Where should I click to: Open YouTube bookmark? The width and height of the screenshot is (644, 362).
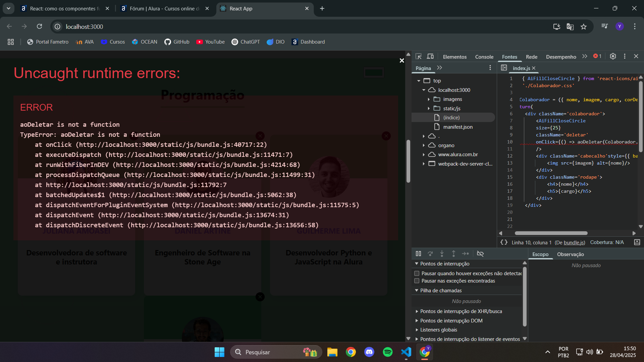(x=210, y=42)
